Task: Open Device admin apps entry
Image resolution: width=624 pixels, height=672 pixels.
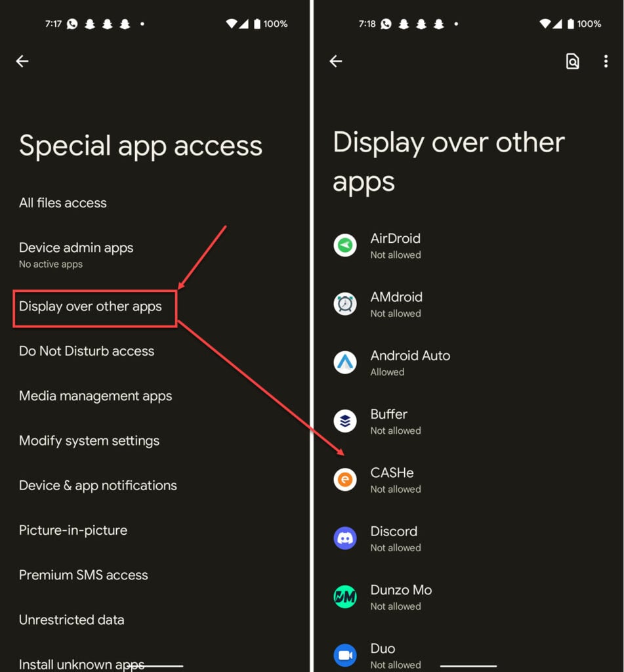Action: click(x=76, y=255)
